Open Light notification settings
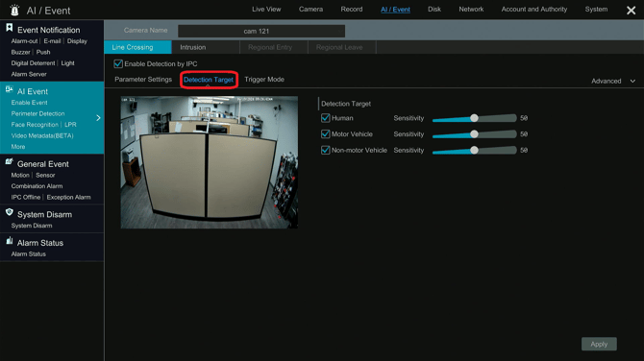 (x=68, y=63)
